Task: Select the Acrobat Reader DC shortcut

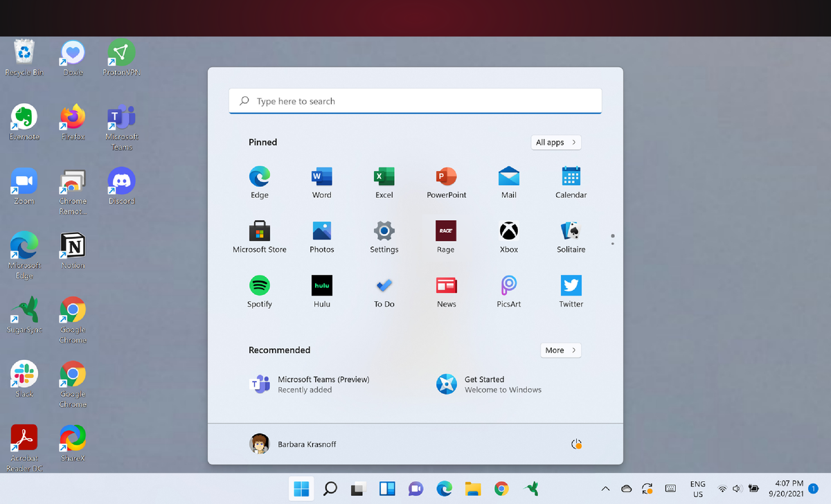Action: click(x=24, y=449)
